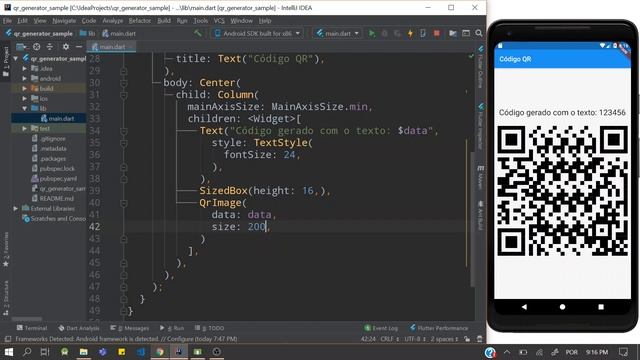This screenshot has height=360, width=640.
Task: Open the device selector Android SDK dropdown
Action: point(258,33)
